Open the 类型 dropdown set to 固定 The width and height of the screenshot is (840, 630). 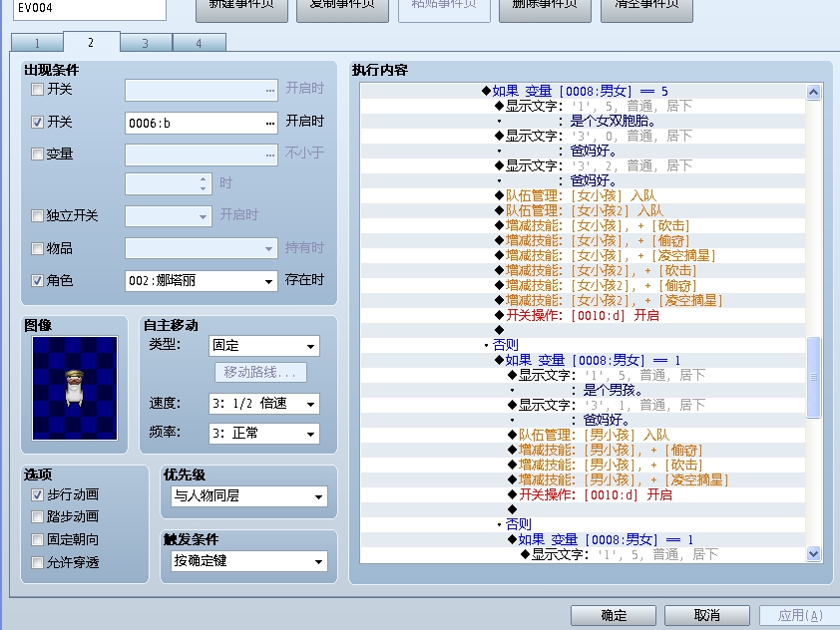point(264,346)
